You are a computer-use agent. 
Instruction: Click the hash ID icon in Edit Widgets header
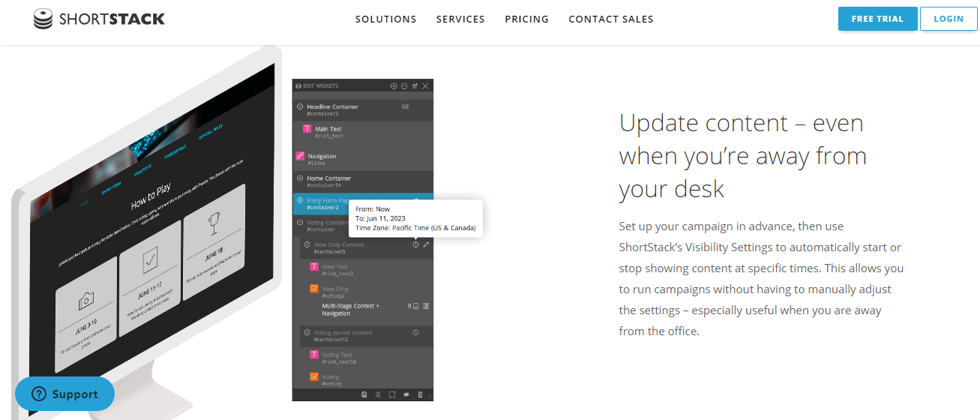pos(415,86)
